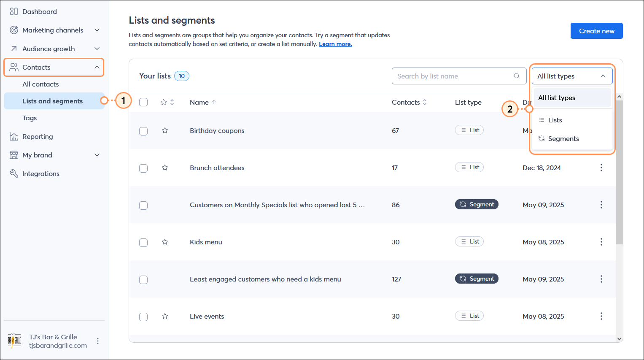Filter by Lists option

pyautogui.click(x=572, y=120)
